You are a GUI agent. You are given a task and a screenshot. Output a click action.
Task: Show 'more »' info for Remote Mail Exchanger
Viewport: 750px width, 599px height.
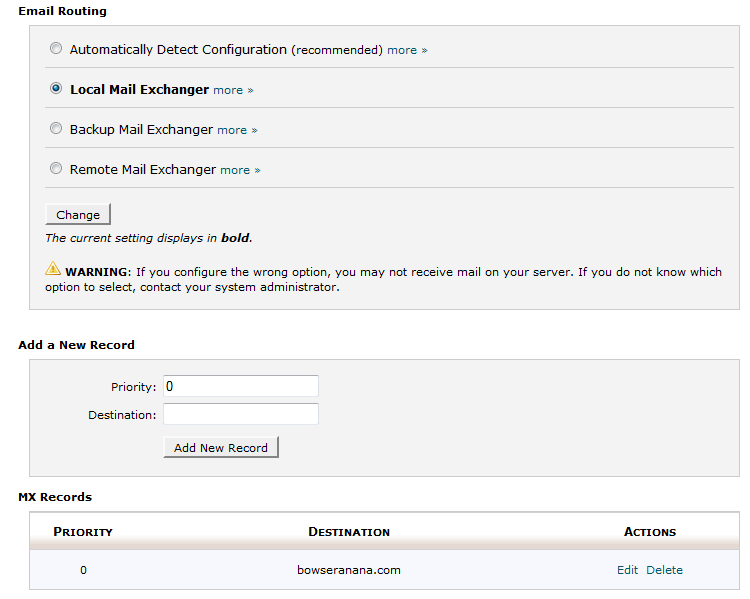(240, 170)
